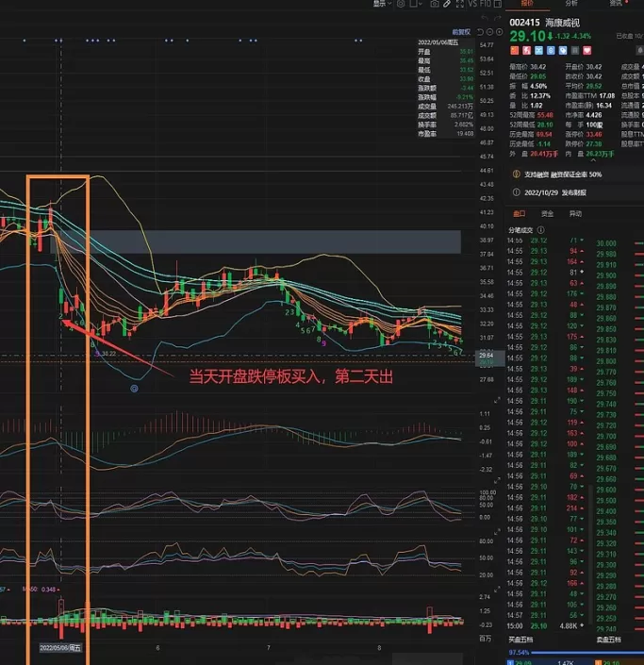The image size is (644, 665).
Task: Click info icon beside 分笔成交
Action: click(540, 230)
